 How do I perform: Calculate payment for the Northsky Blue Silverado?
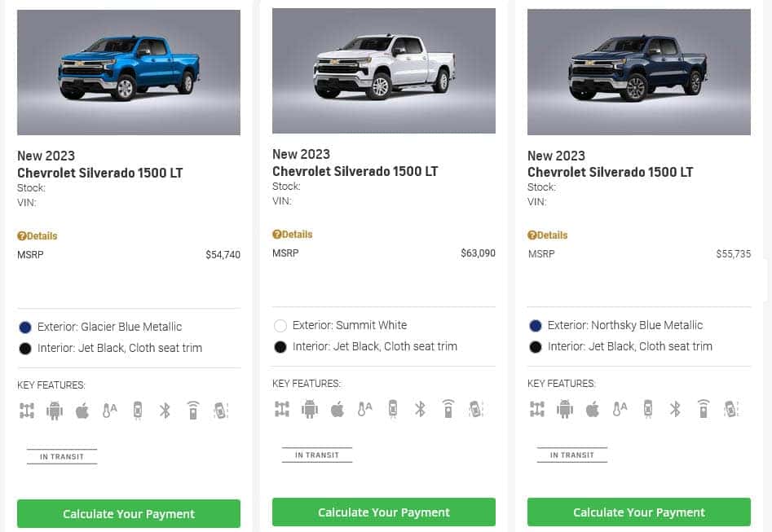[639, 512]
